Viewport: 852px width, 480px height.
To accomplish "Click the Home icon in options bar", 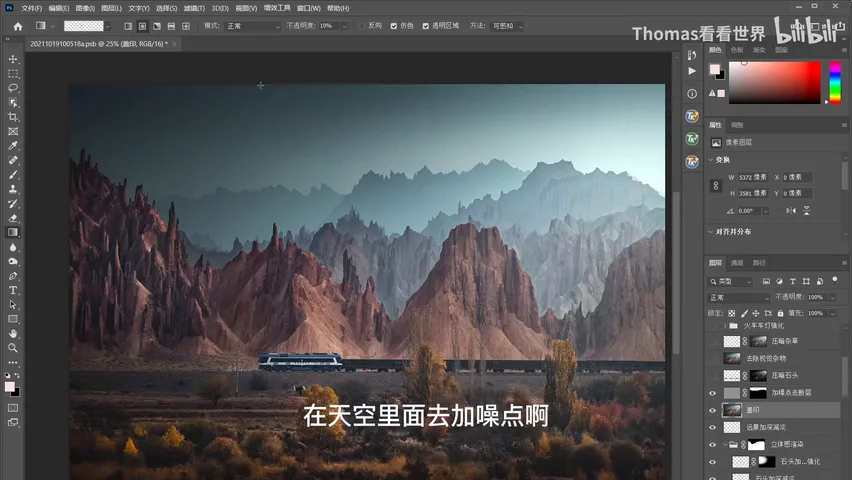I will (x=18, y=26).
